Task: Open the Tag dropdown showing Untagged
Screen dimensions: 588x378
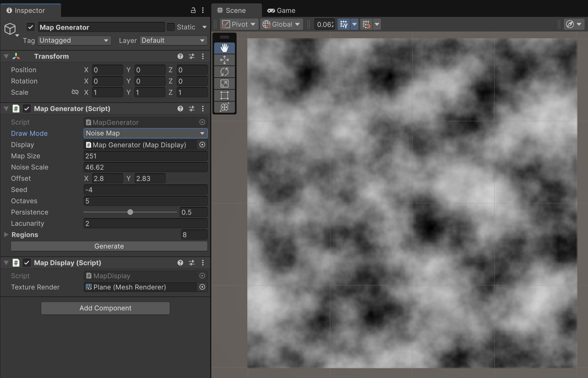Action: tap(74, 40)
